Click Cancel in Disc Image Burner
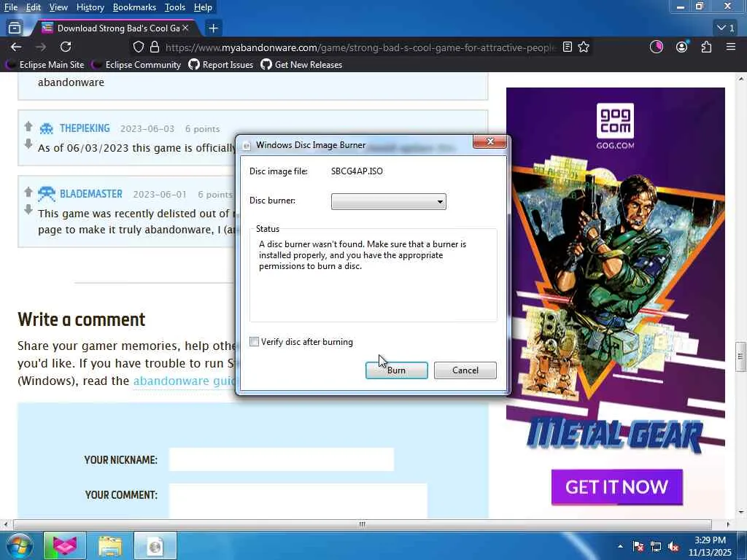747x560 pixels. [465, 370]
